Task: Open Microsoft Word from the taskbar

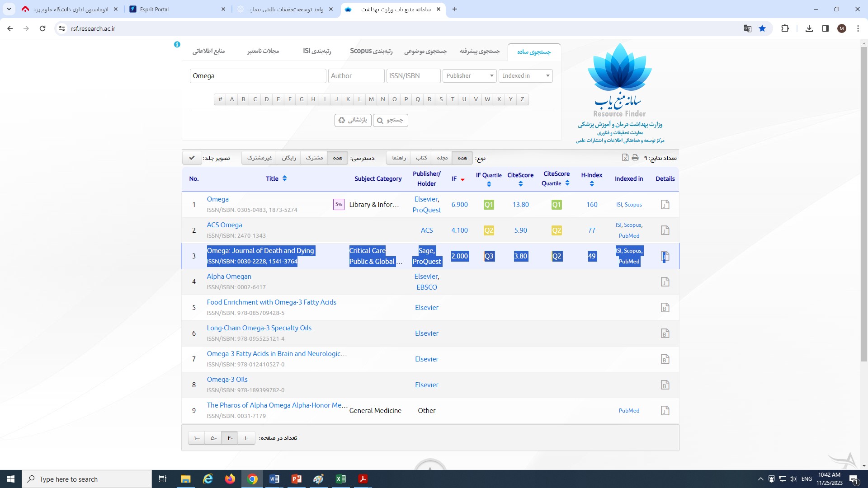Action: [x=274, y=479]
